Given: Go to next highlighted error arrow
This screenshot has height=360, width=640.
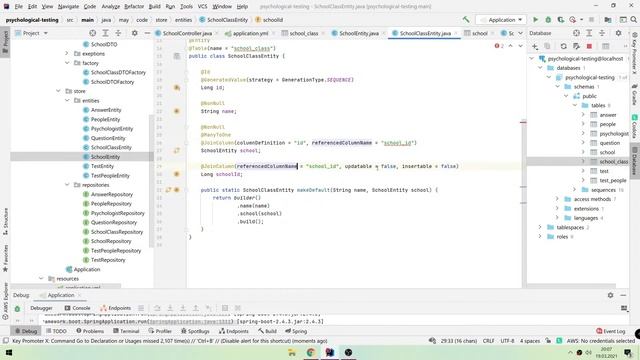Looking at the screenshot, I should point(520,46).
